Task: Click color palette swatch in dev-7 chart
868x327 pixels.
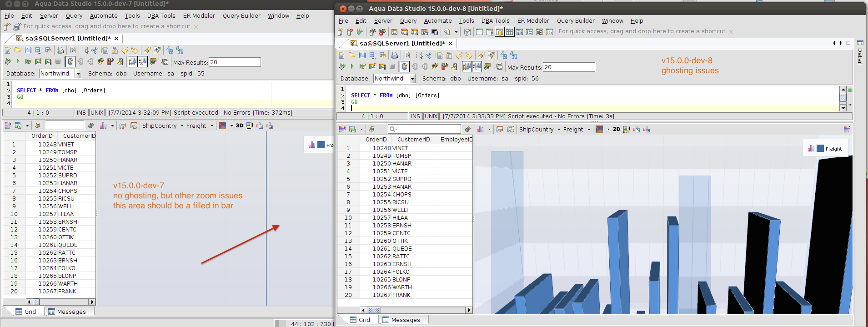Action: (222, 126)
